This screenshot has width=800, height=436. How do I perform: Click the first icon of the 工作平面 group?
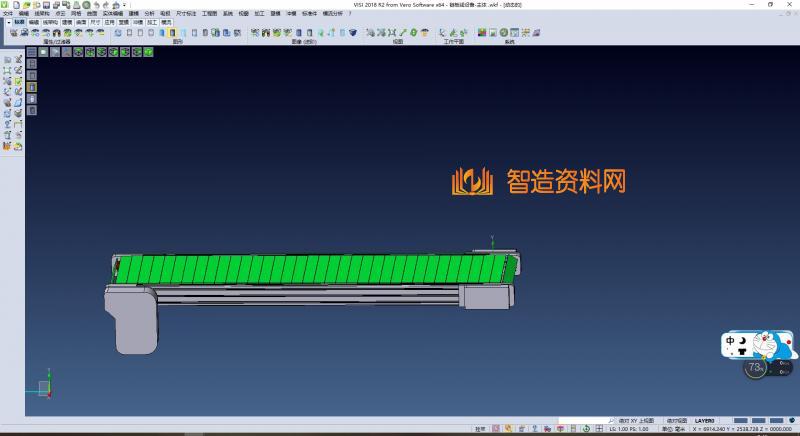click(x=442, y=33)
